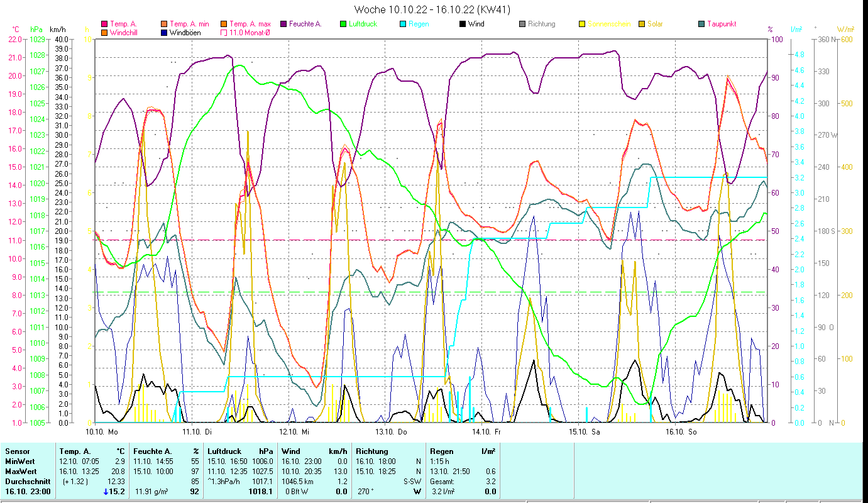Click the Feuchte A. column header in the table

[x=153, y=451]
